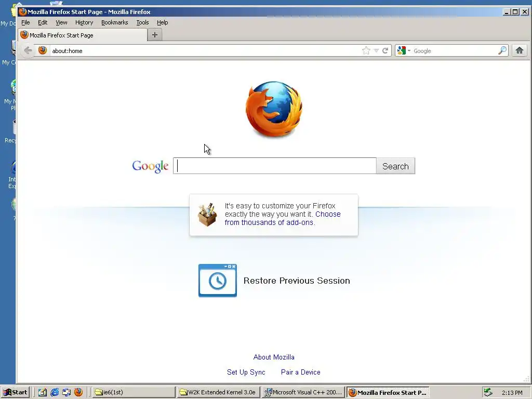This screenshot has width=532, height=399.
Task: Maximize the Firefox window
Action: 515,12
